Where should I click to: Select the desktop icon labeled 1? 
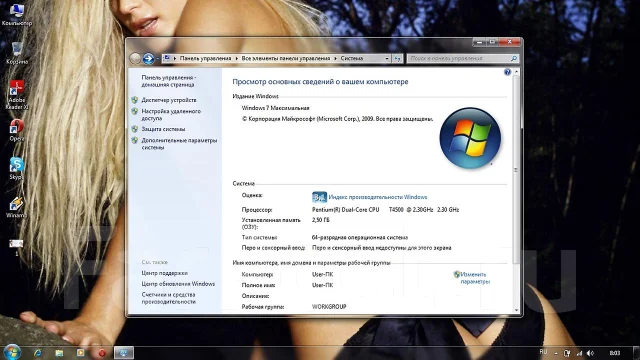pos(16,247)
